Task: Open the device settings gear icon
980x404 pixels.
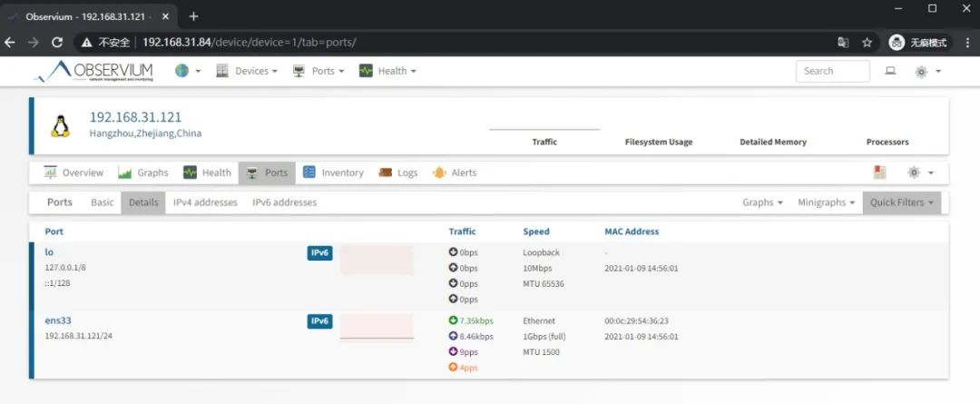Action: pyautogui.click(x=914, y=172)
